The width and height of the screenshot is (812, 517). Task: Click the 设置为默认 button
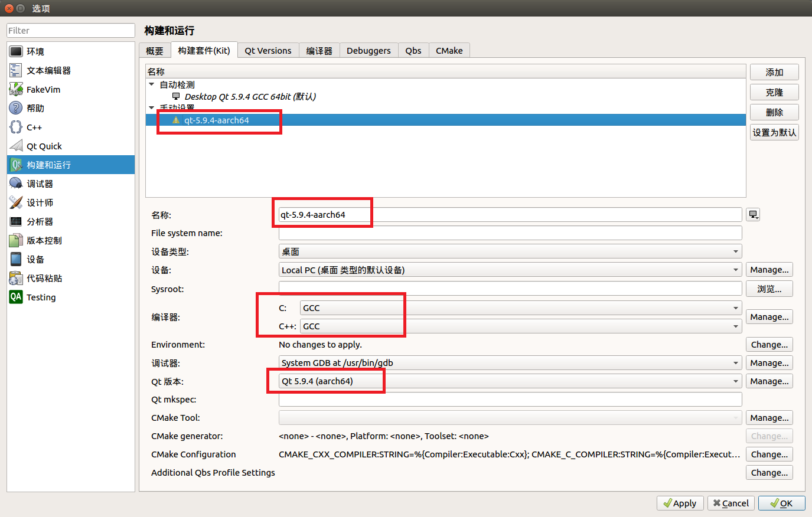click(x=774, y=132)
